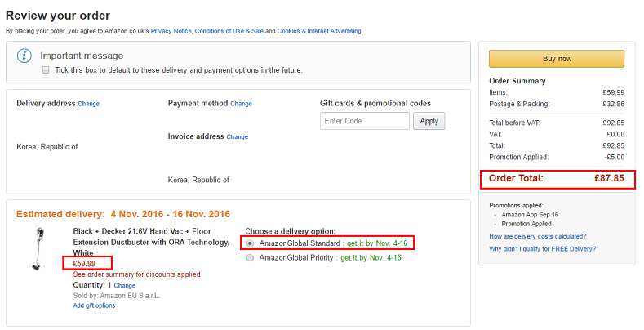644x330 pixels.
Task: Tick the default delivery and payment checkbox
Action: point(46,70)
